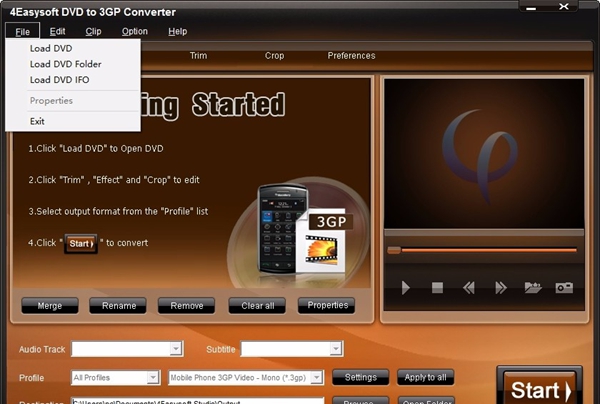600x404 pixels.
Task: Open the Help menu
Action: coord(178,31)
